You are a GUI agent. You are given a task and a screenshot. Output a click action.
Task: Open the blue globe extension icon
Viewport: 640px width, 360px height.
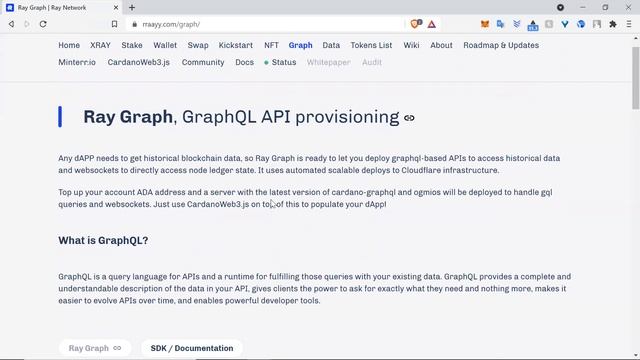(x=581, y=24)
